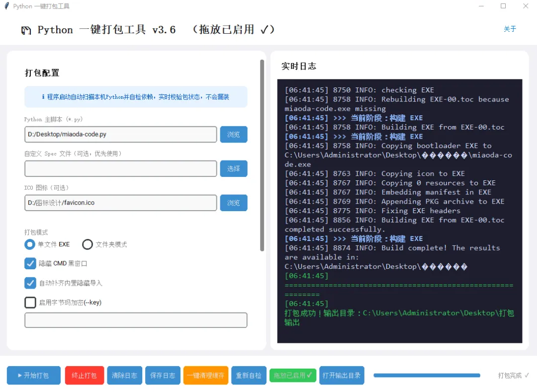Click the 实时日志 panel heading
This screenshot has height=392, width=537.
pyautogui.click(x=299, y=66)
